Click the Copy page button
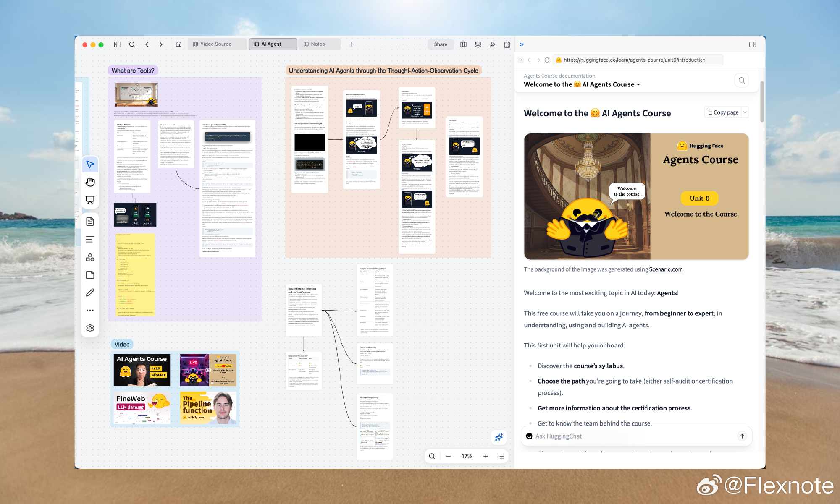The image size is (840, 504). click(x=723, y=112)
